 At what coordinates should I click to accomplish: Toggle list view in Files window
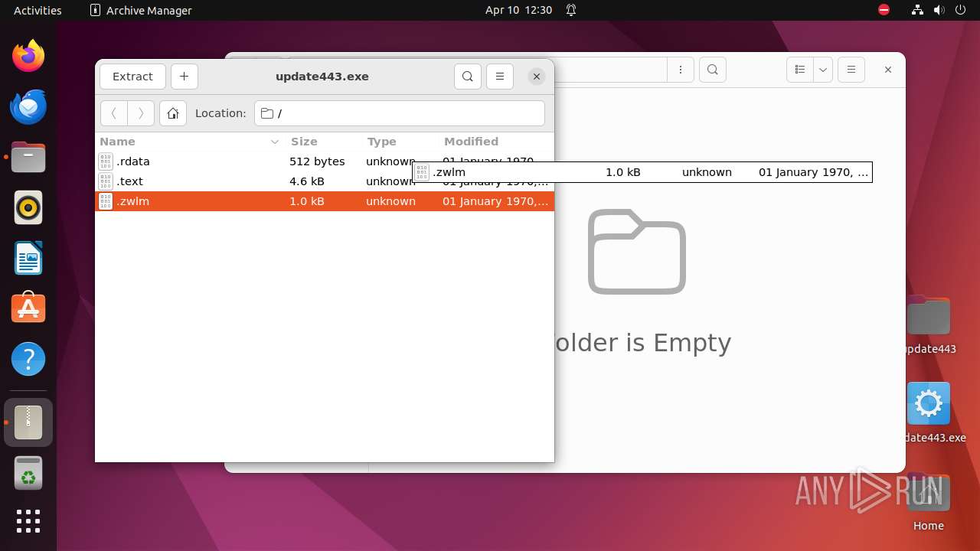800,70
